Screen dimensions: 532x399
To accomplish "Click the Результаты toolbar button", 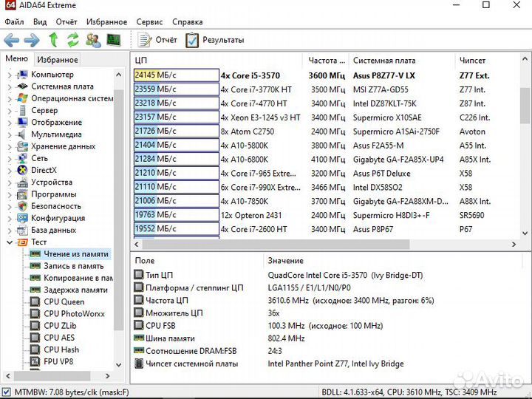I will 214,40.
